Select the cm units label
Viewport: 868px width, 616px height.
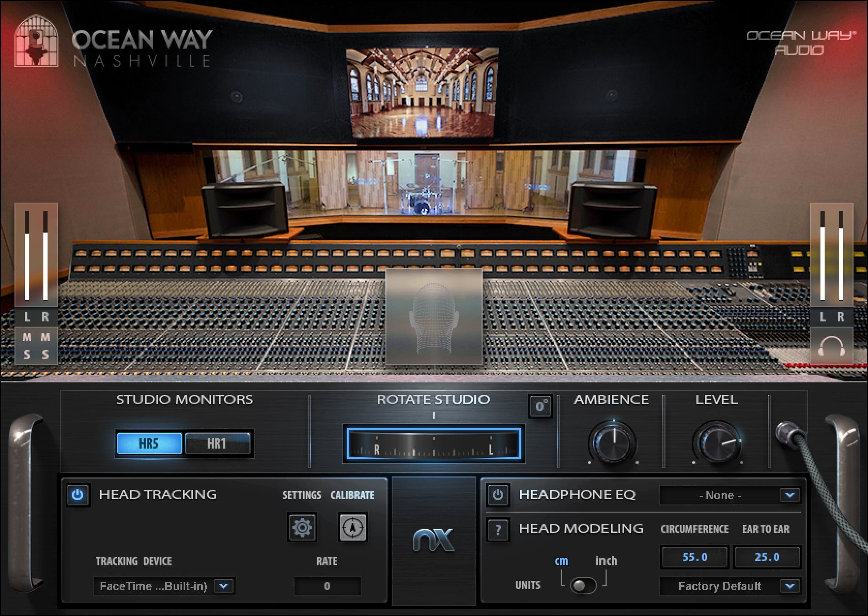point(562,561)
